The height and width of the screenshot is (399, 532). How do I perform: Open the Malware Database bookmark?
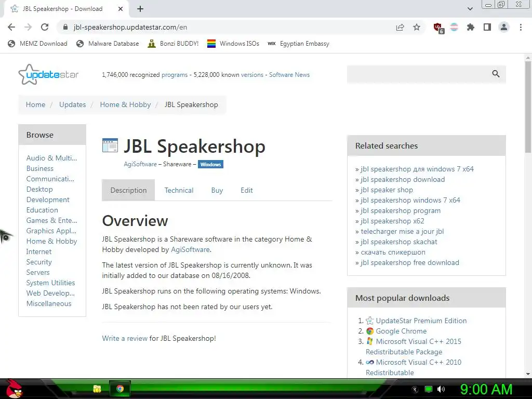[108, 44]
